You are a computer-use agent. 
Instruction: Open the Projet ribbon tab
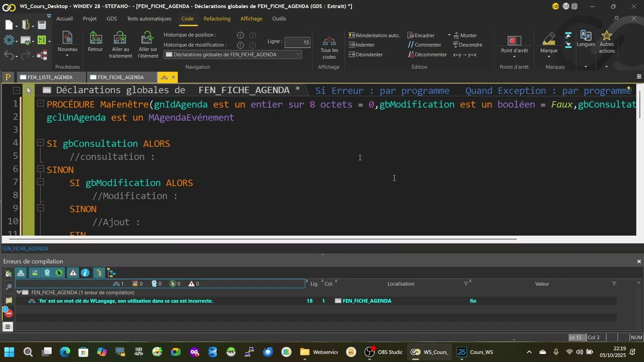pyautogui.click(x=90, y=19)
